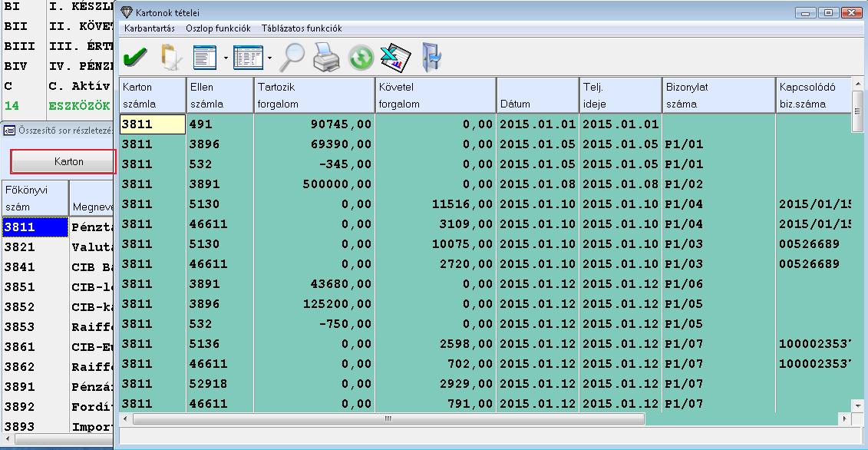Image resolution: width=868 pixels, height=450 pixels.
Task: Refresh data with the green arrows icon
Action: [361, 58]
